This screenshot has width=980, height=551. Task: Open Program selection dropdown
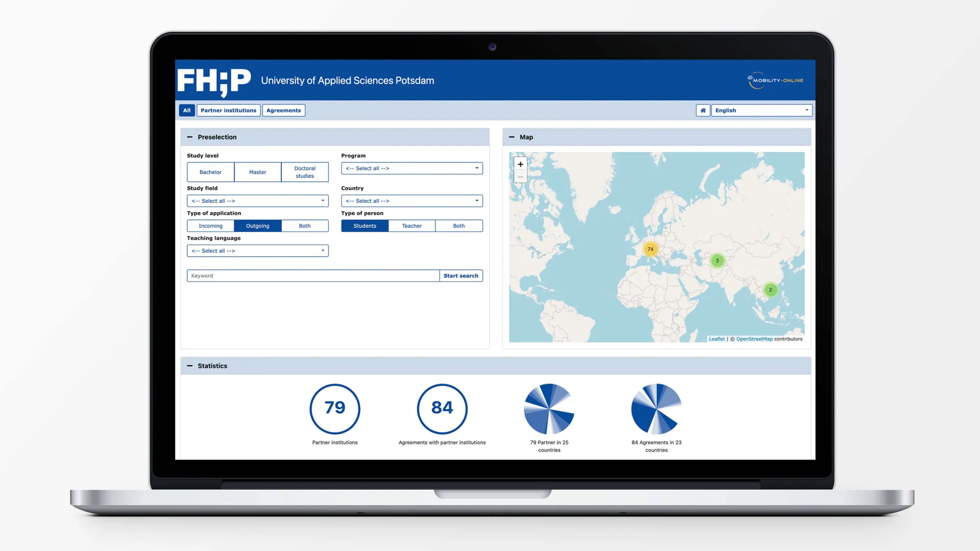point(411,168)
